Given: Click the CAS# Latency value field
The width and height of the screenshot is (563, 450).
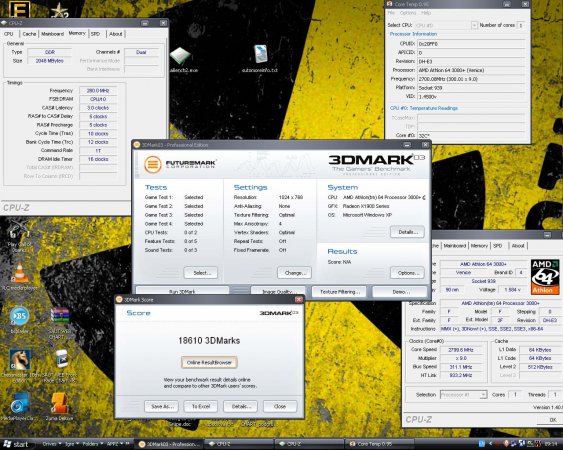Looking at the screenshot, I should (x=98, y=108).
